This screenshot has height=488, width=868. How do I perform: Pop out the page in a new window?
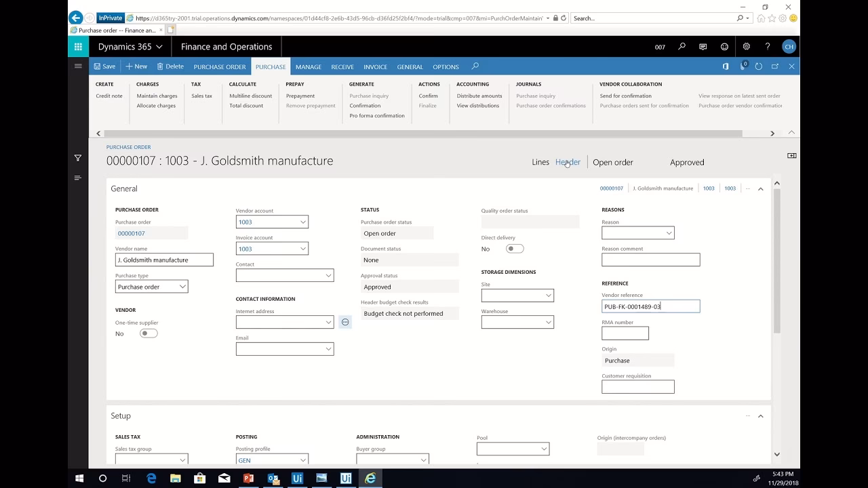(776, 66)
